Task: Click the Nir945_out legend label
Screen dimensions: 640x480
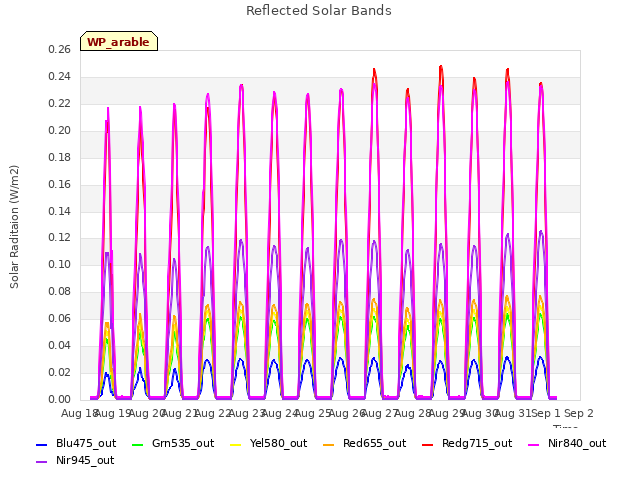Action: [x=85, y=460]
